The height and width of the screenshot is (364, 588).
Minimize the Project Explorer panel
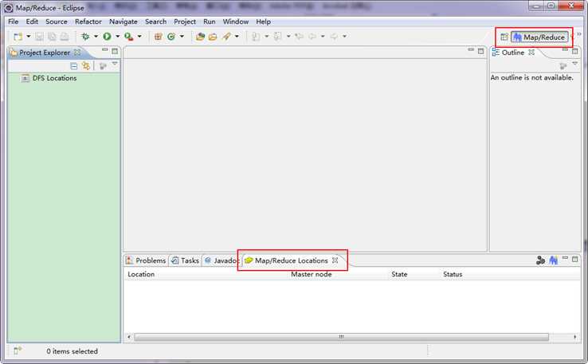pyautogui.click(x=105, y=50)
